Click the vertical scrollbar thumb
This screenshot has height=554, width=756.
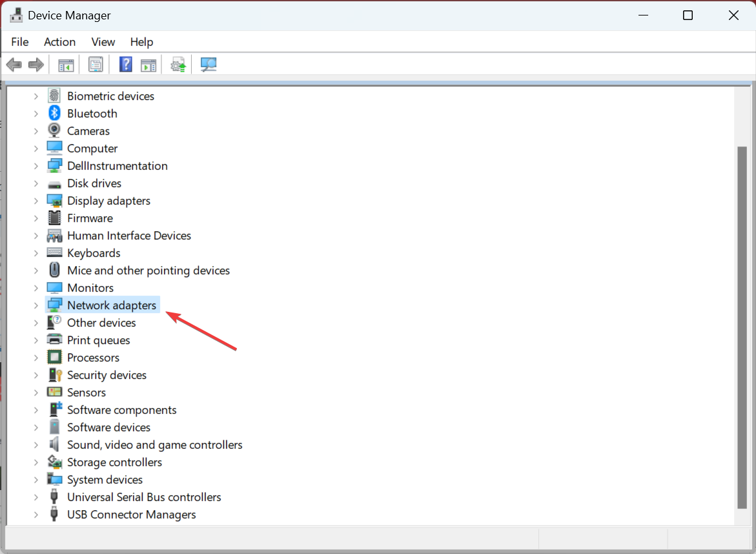coord(742,327)
